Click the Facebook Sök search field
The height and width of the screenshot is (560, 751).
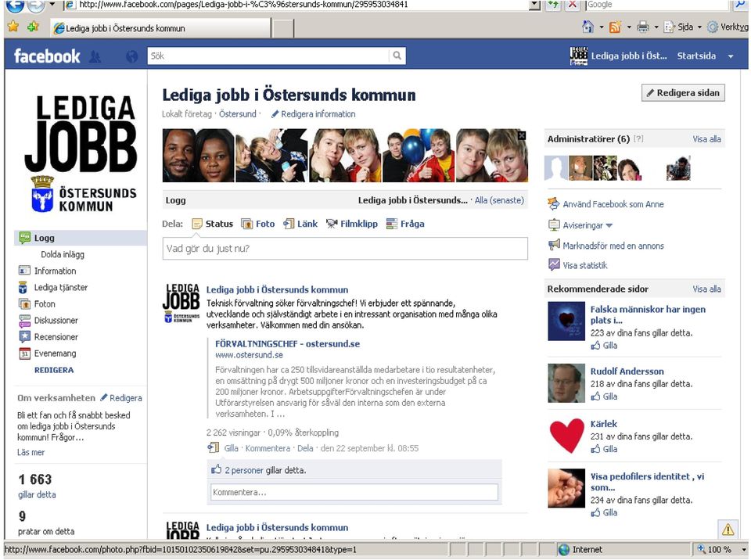point(268,56)
